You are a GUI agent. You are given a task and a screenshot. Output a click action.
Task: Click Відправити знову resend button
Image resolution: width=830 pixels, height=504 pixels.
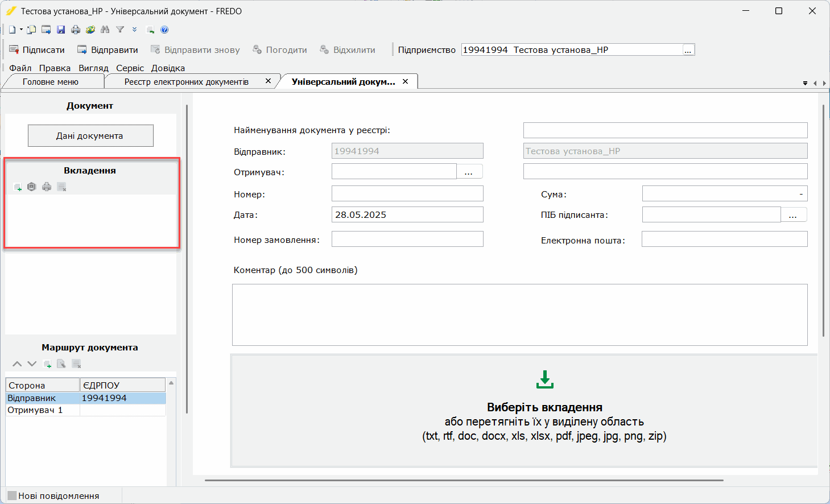[x=195, y=50]
